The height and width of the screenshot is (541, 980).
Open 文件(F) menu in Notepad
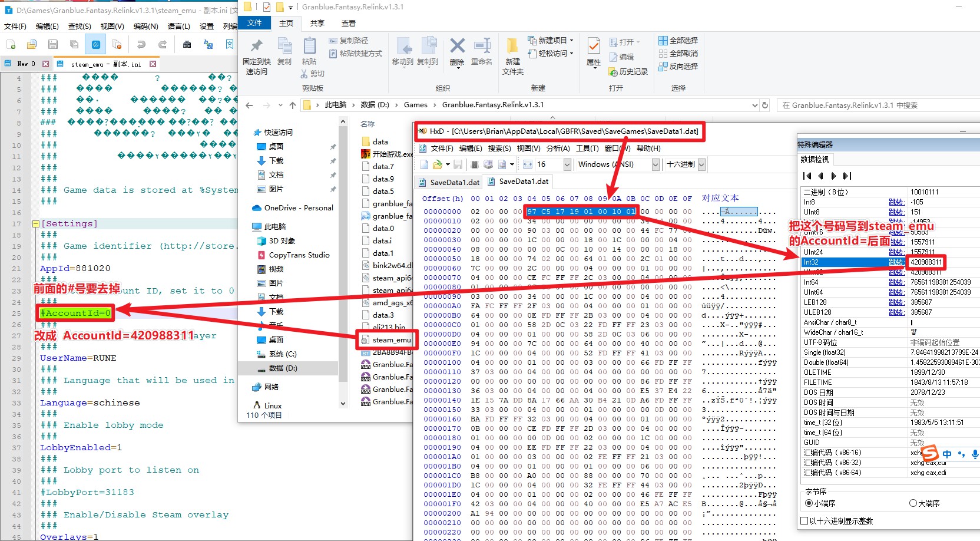pos(15,27)
